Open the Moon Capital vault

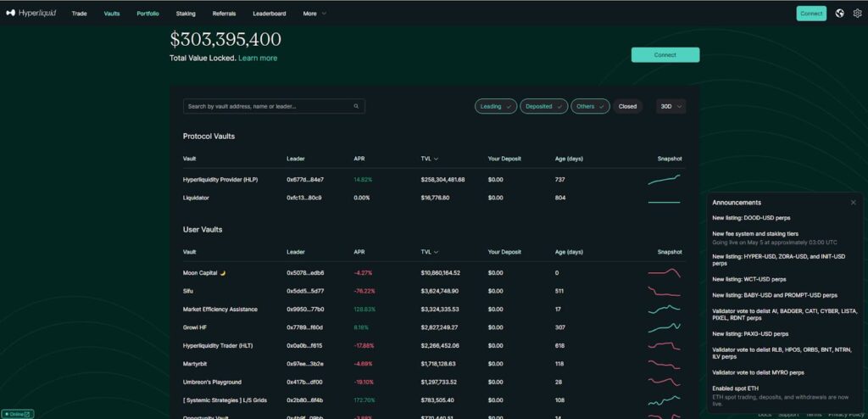[204, 272]
